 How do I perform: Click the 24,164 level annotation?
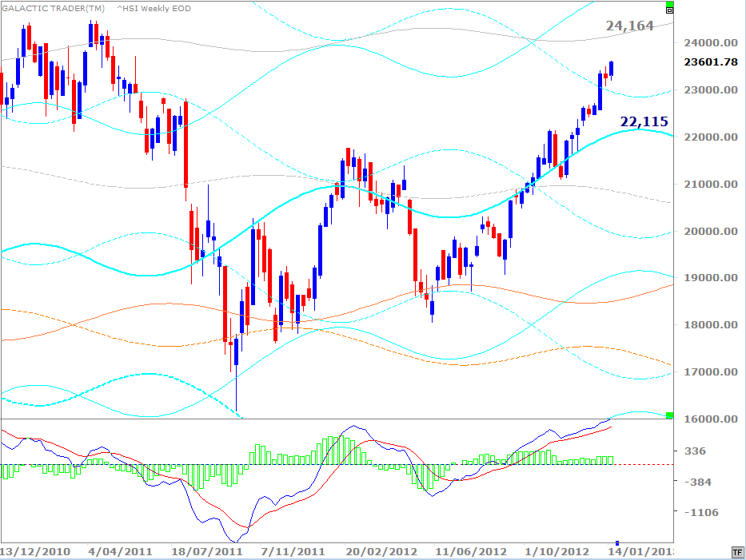(x=629, y=26)
